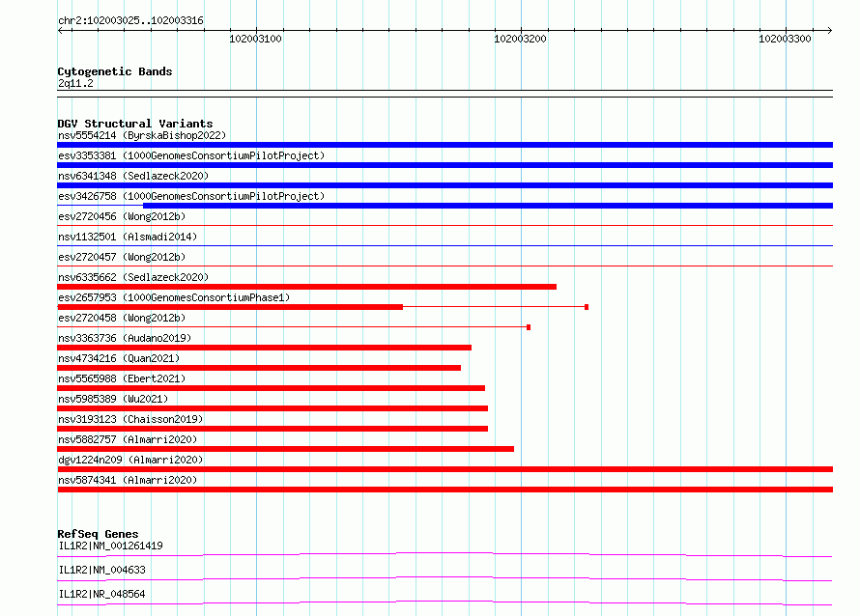860x616 pixels.
Task: Click the 102003100 ruler position
Action: (256, 39)
